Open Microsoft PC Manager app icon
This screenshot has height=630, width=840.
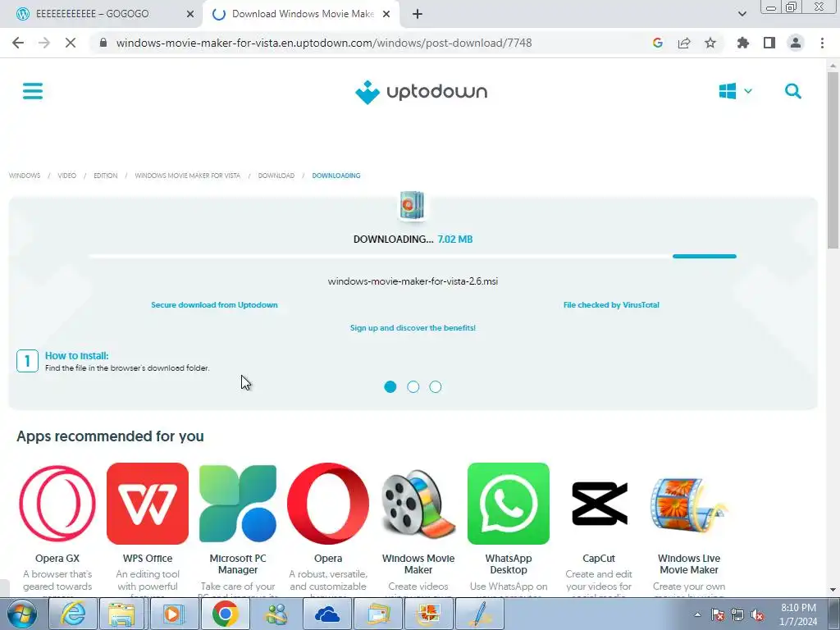pos(238,504)
